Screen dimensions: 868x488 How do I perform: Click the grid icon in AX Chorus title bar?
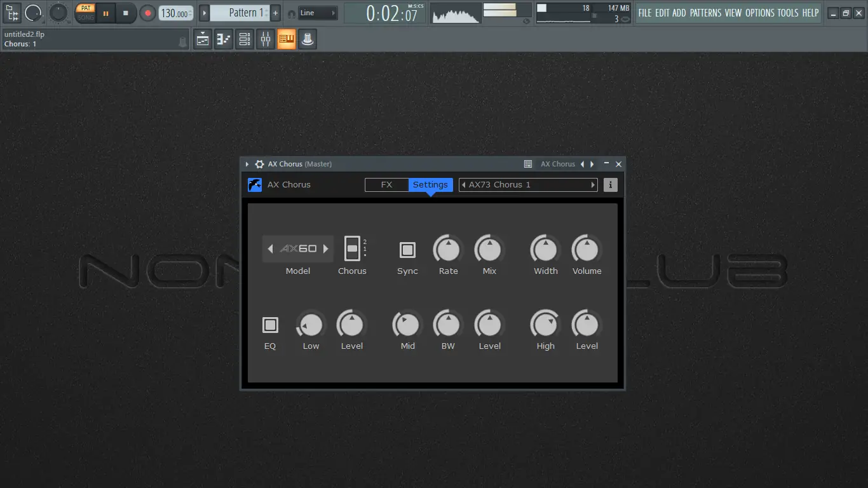[528, 164]
